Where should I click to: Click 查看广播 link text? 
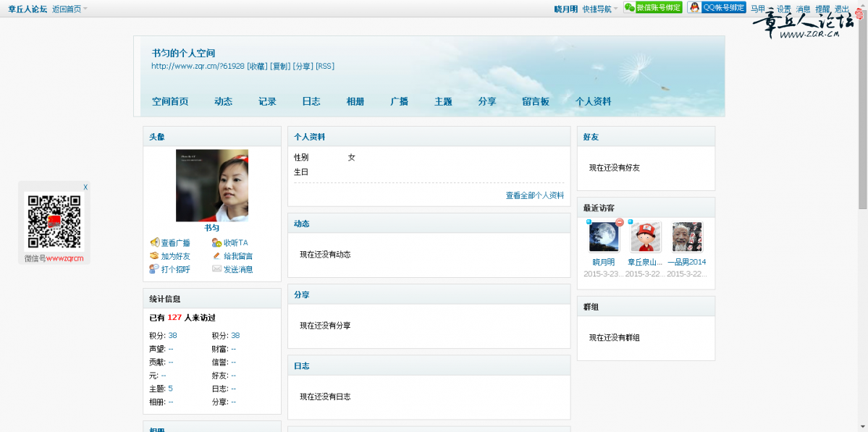pyautogui.click(x=175, y=243)
